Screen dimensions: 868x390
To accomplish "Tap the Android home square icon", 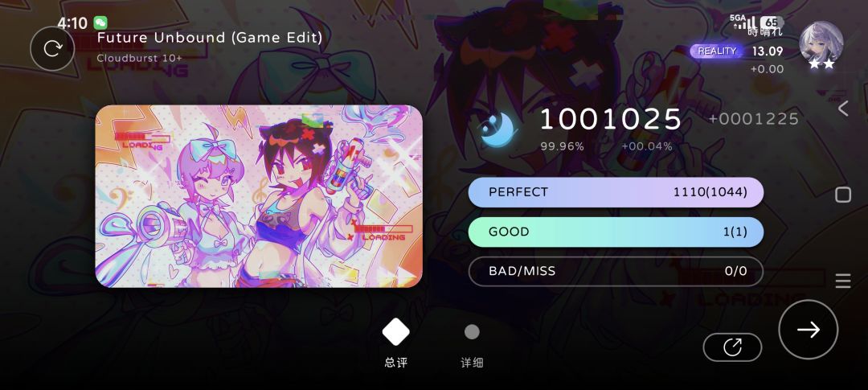I will 842,195.
